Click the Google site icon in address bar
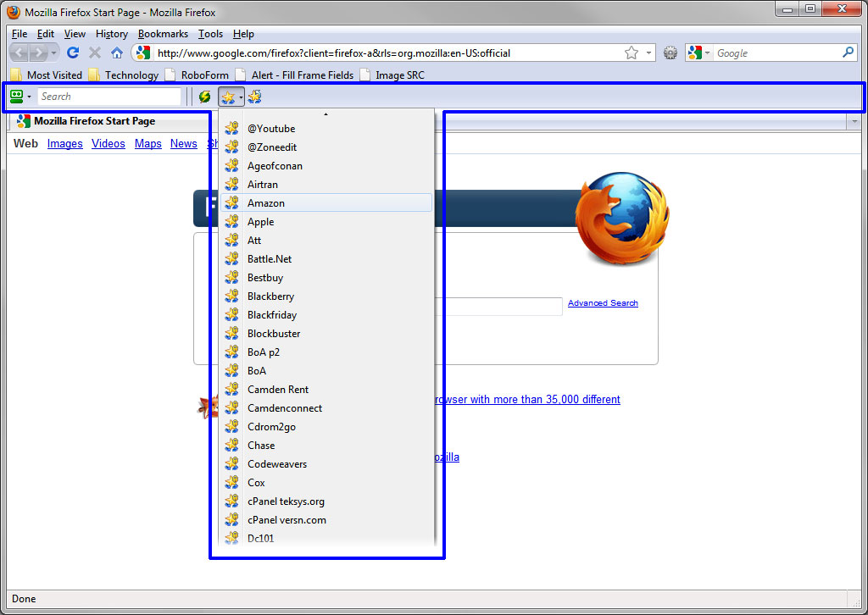Screen dimensions: 868x615 tap(142, 53)
